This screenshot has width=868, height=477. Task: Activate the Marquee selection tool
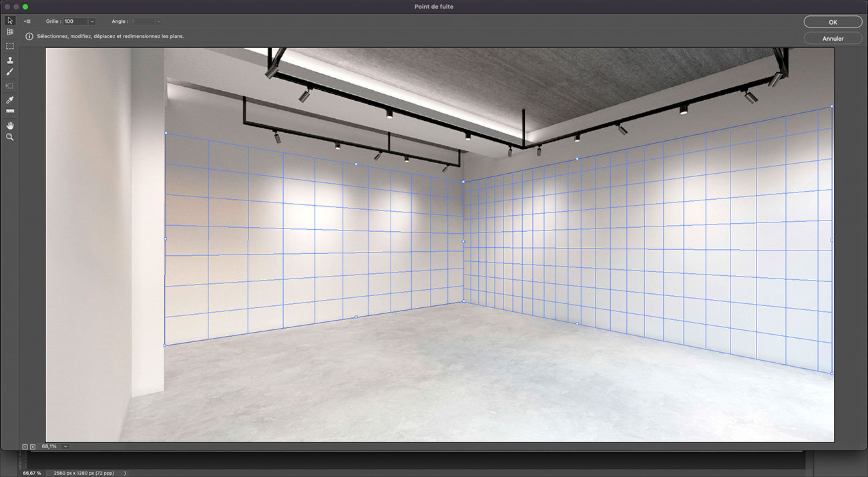(x=9, y=46)
